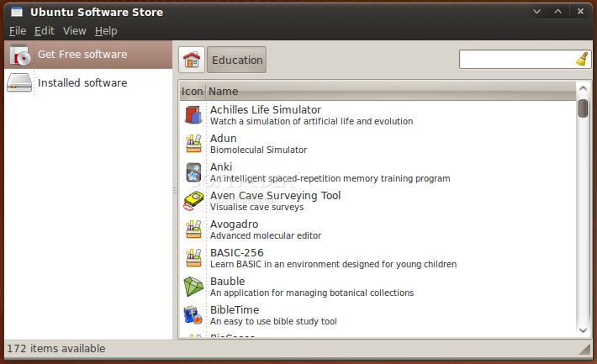Screen dimensions: 597x364
Task: Minimize the Ubuntu Software Store window
Action: (536, 12)
